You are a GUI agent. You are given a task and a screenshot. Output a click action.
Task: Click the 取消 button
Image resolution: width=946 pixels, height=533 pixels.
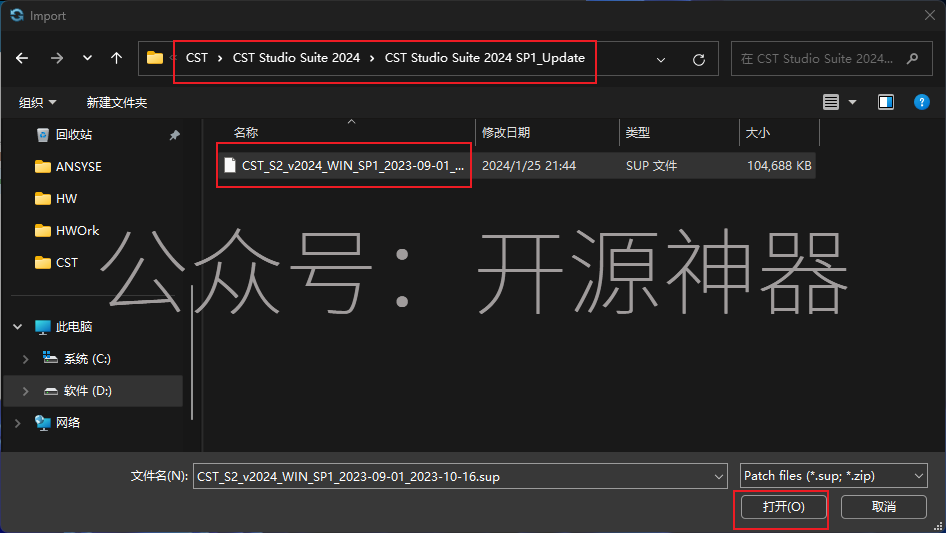[883, 506]
